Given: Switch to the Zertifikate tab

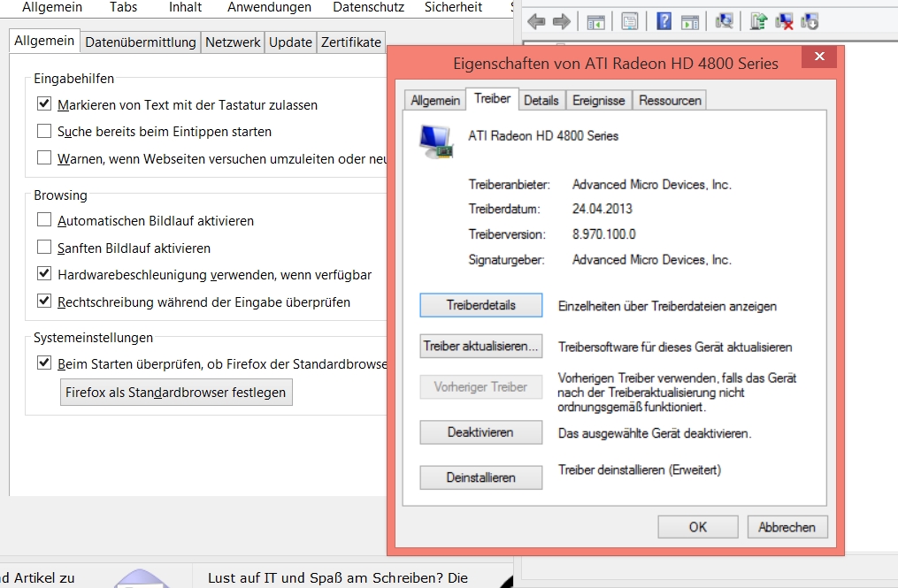Looking at the screenshot, I should pos(351,42).
